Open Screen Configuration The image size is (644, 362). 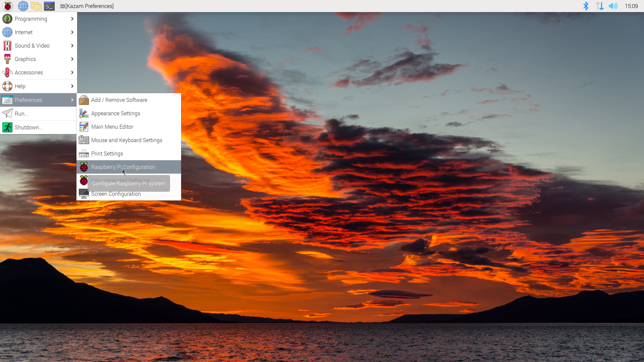tap(129, 194)
